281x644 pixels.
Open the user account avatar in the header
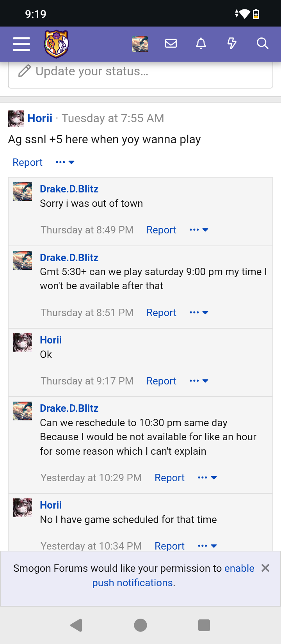[140, 44]
